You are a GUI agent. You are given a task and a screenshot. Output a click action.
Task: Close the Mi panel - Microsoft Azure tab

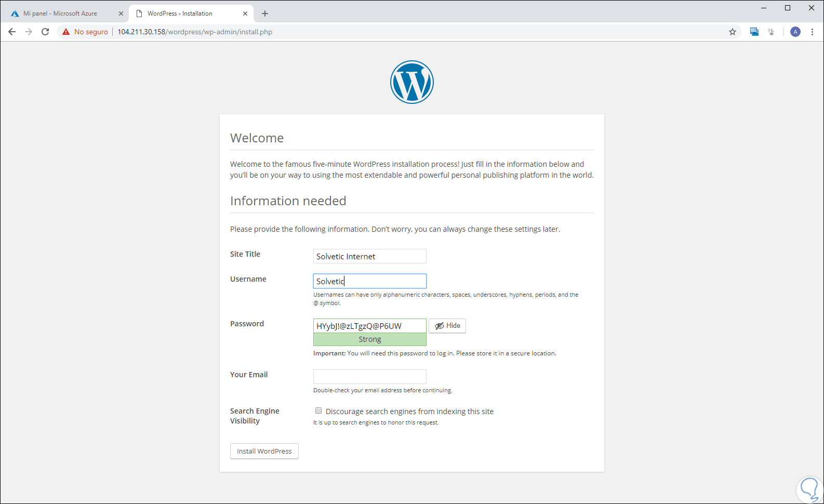[x=121, y=14]
